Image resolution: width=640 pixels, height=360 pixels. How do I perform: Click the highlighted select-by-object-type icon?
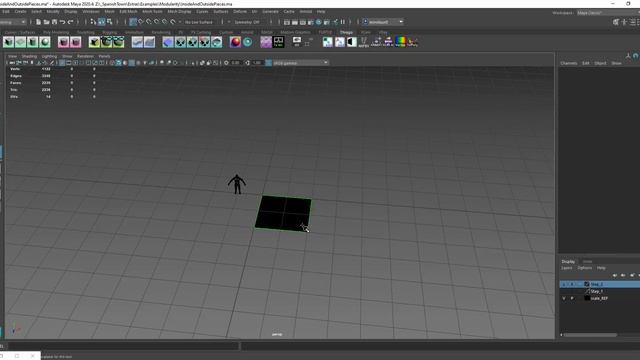tap(101, 22)
